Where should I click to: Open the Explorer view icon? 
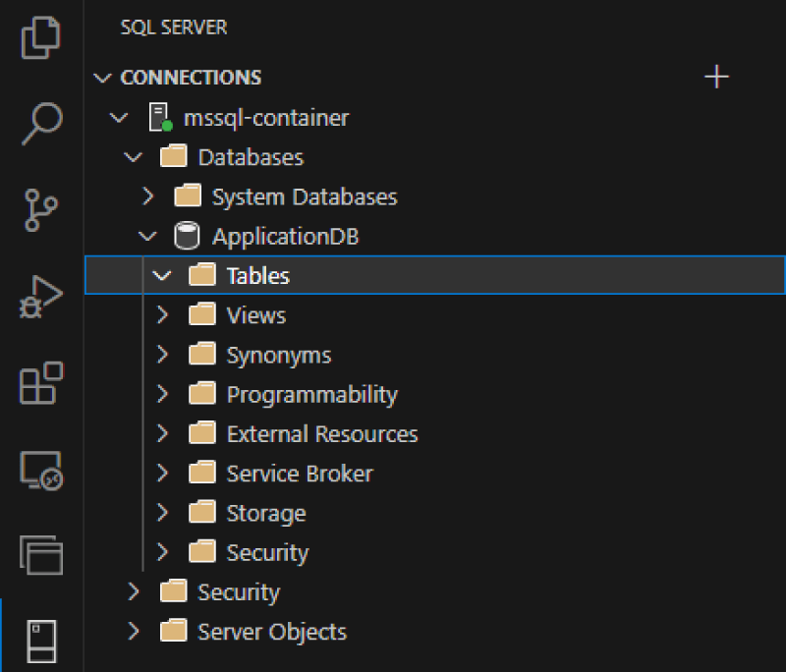click(41, 39)
